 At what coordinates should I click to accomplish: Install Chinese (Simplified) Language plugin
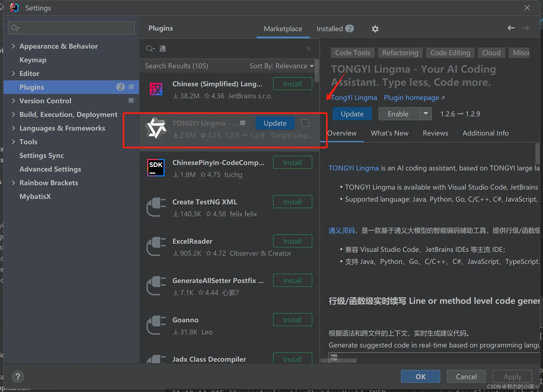[x=292, y=84]
